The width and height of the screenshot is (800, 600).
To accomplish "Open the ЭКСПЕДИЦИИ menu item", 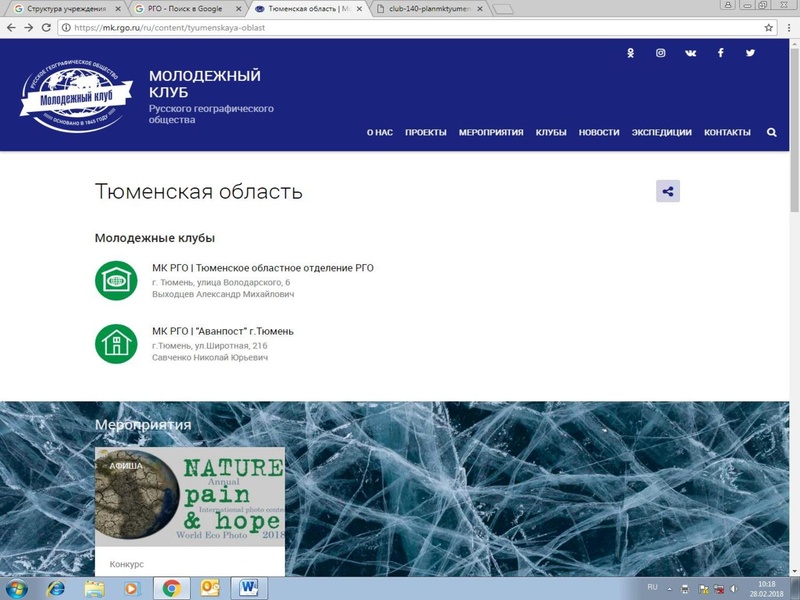I will pos(660,131).
